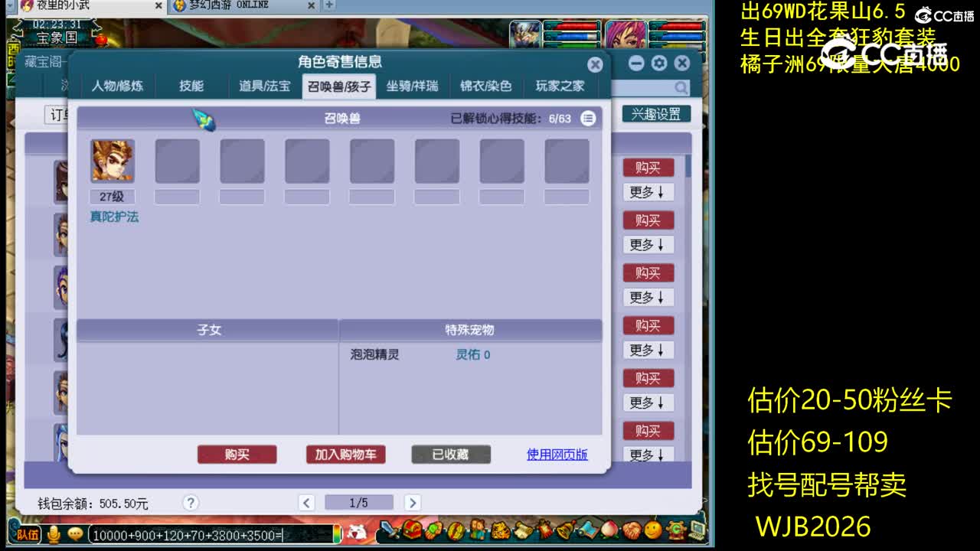Click the speech bubble icon near chat box
980x551 pixels.
[x=75, y=534]
